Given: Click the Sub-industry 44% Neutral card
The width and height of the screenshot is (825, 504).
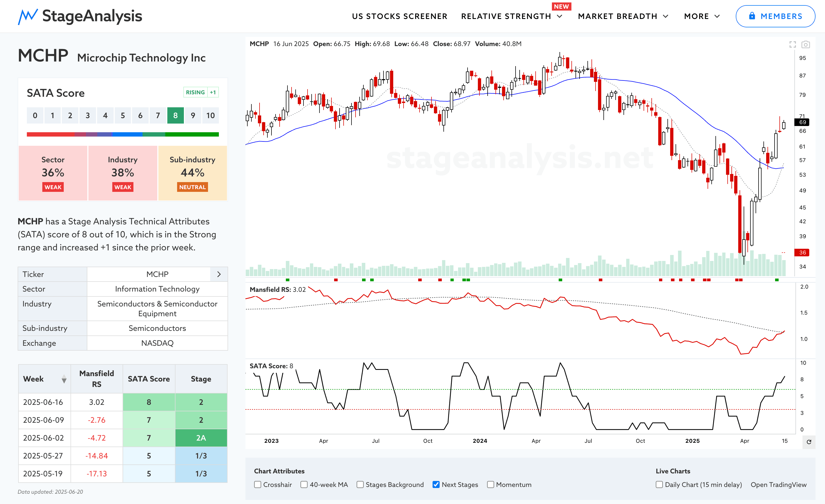Looking at the screenshot, I should (x=193, y=173).
